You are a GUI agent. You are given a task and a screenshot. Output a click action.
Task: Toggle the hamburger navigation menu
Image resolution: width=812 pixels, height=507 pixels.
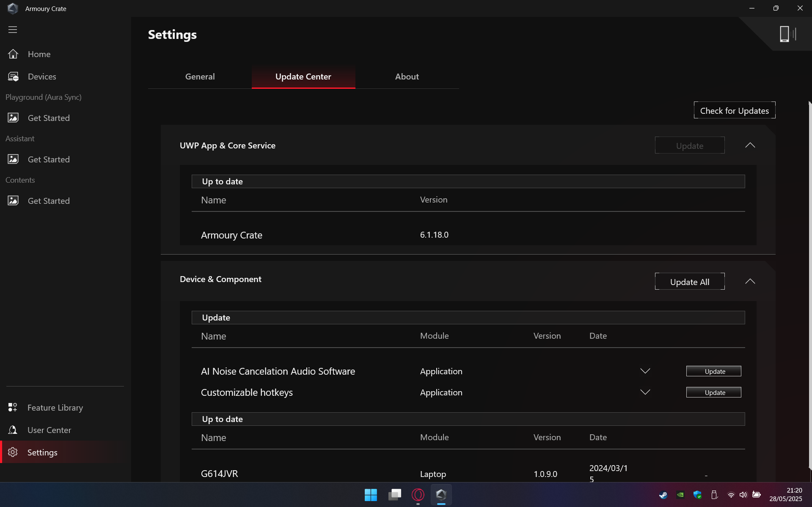point(13,30)
